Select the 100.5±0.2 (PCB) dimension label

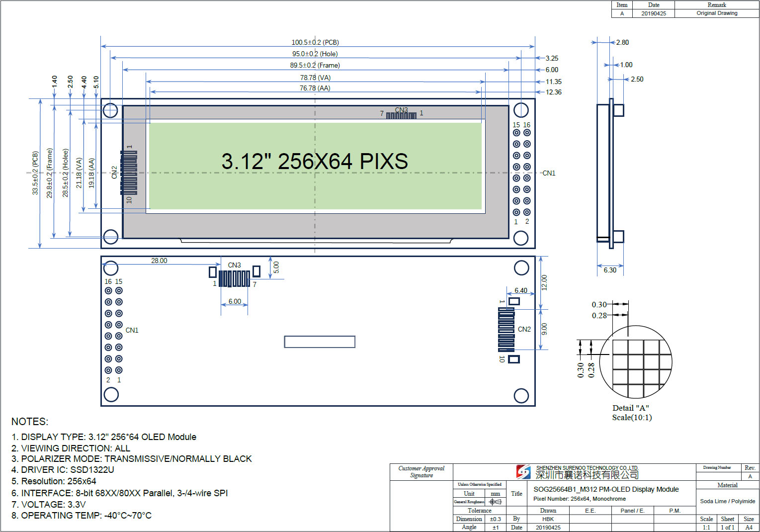[x=315, y=42]
